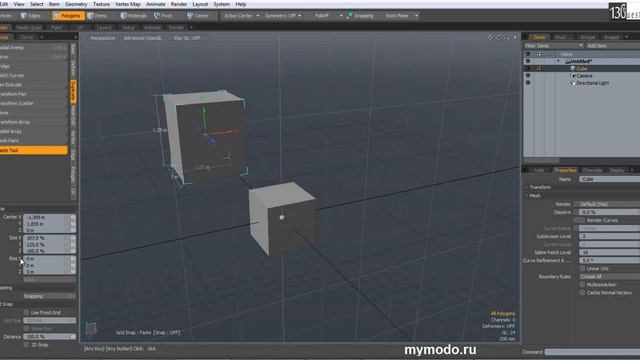640x360 pixels.
Task: Select Paste Tool in tool list
Action: (33, 150)
